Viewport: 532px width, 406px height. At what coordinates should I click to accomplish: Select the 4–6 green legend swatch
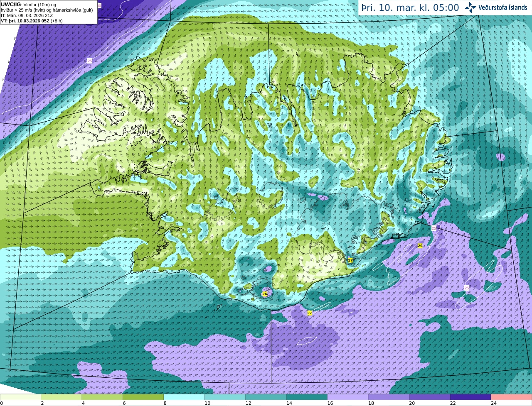(x=102, y=397)
